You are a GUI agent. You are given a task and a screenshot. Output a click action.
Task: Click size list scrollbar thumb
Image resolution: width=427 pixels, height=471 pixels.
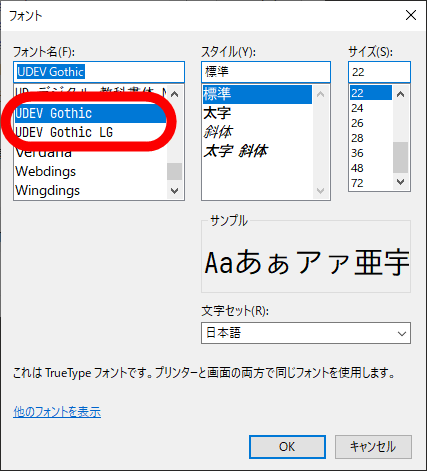(x=401, y=157)
